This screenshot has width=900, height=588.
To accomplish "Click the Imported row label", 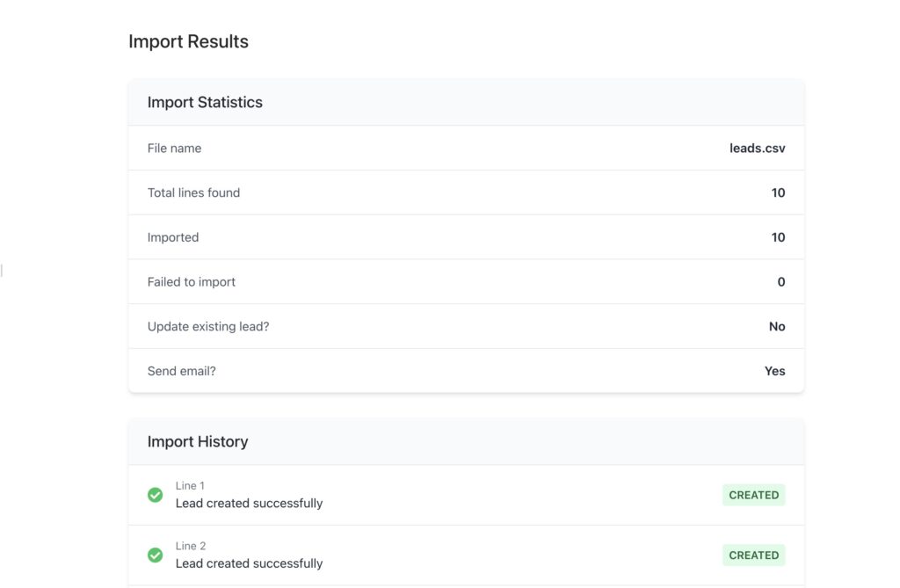I will pos(173,237).
